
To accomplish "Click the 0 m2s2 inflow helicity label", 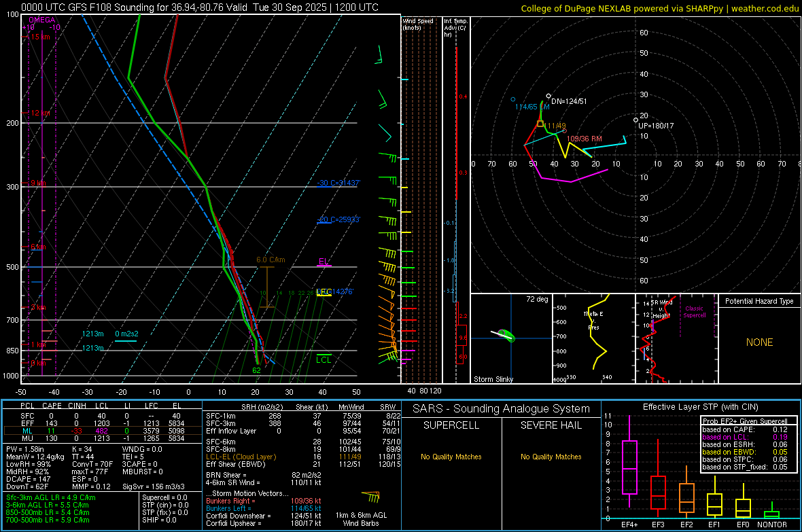I will 126,334.
